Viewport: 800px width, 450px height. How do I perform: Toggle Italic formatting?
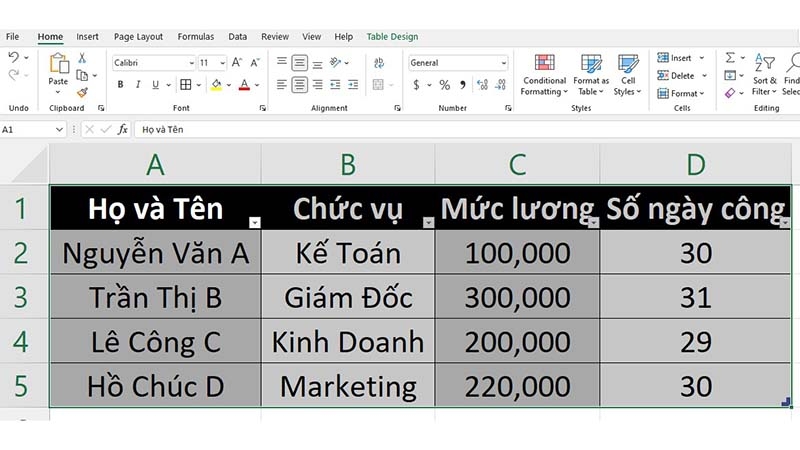coord(138,85)
